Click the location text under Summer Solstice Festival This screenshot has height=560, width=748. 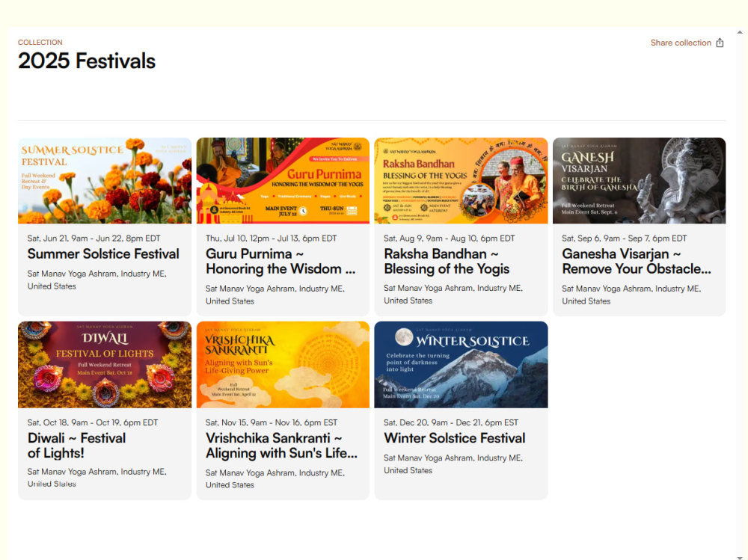[96, 280]
